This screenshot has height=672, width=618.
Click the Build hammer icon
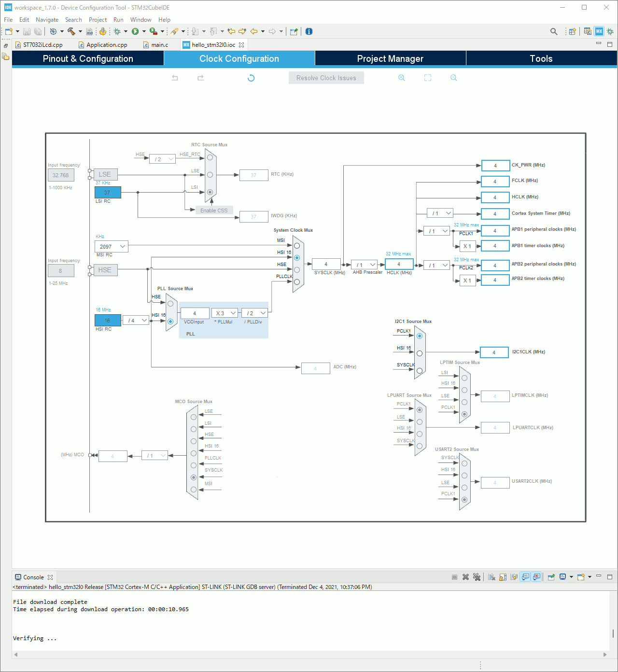71,31
